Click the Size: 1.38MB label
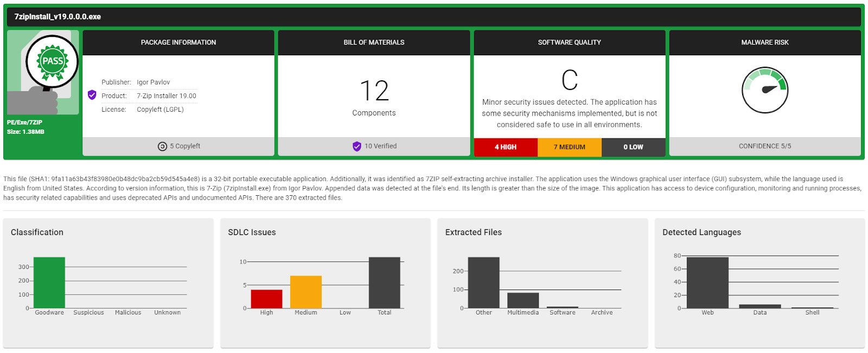This screenshot has width=868, height=353. 25,132
